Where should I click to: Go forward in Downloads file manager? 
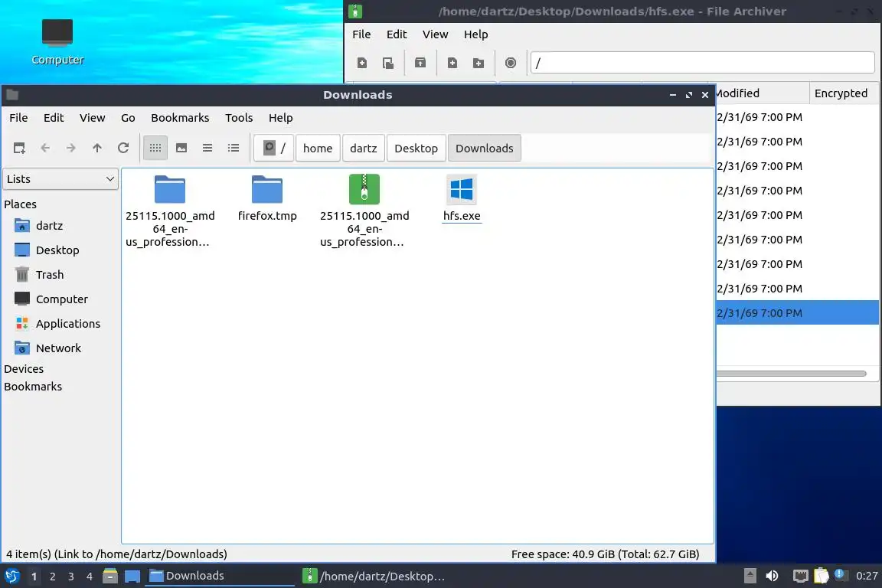click(x=71, y=148)
